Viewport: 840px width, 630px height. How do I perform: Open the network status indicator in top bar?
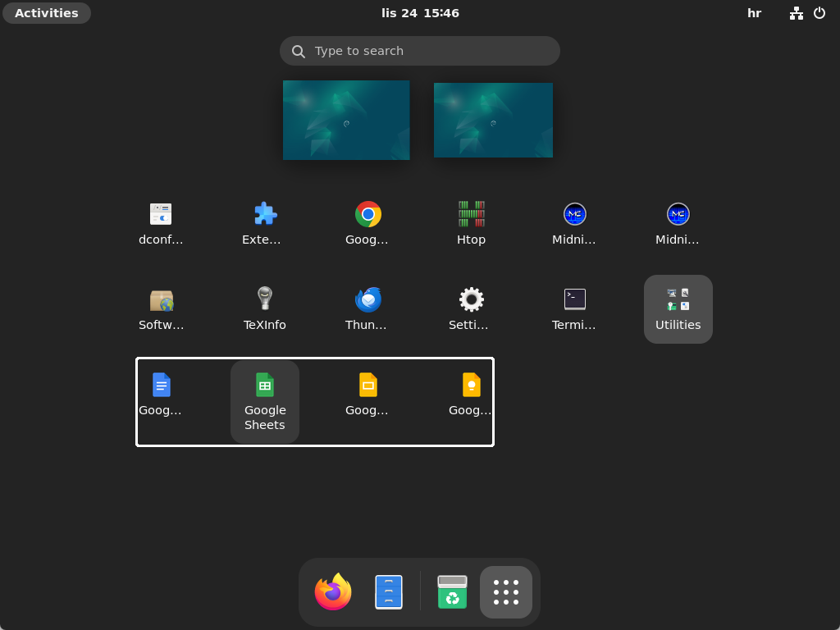796,13
